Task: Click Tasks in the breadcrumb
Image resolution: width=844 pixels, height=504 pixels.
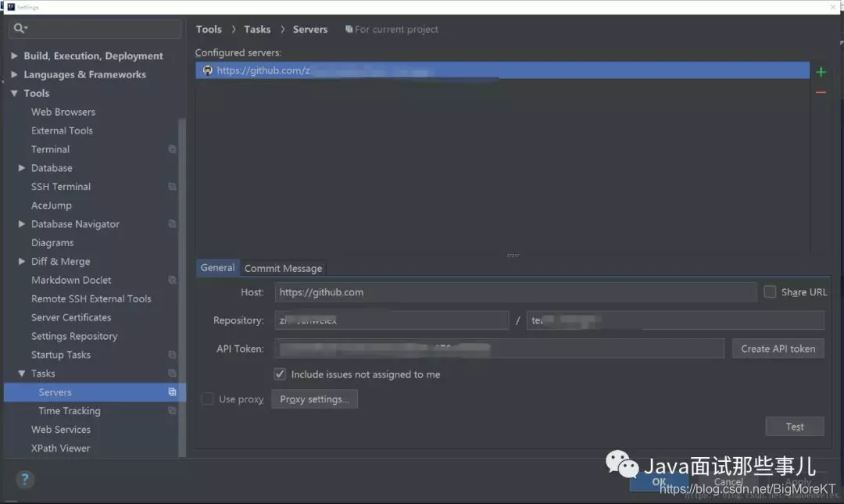Action: 257,29
